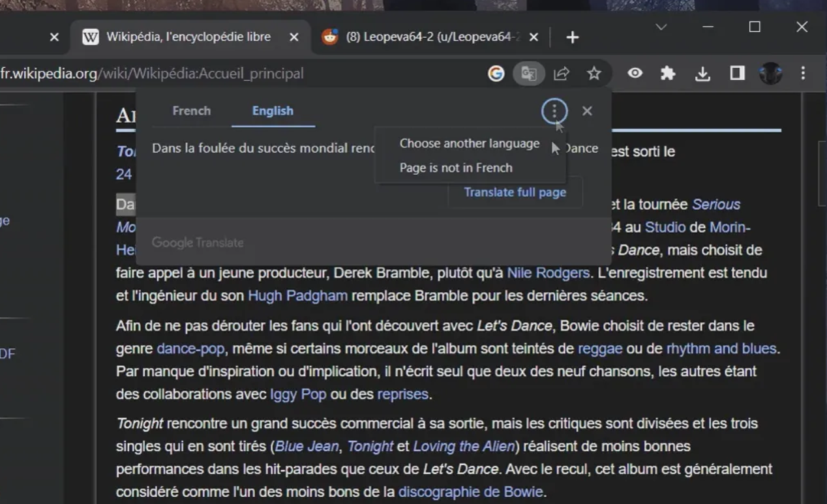Select 'Page is not in French' option

point(456,168)
